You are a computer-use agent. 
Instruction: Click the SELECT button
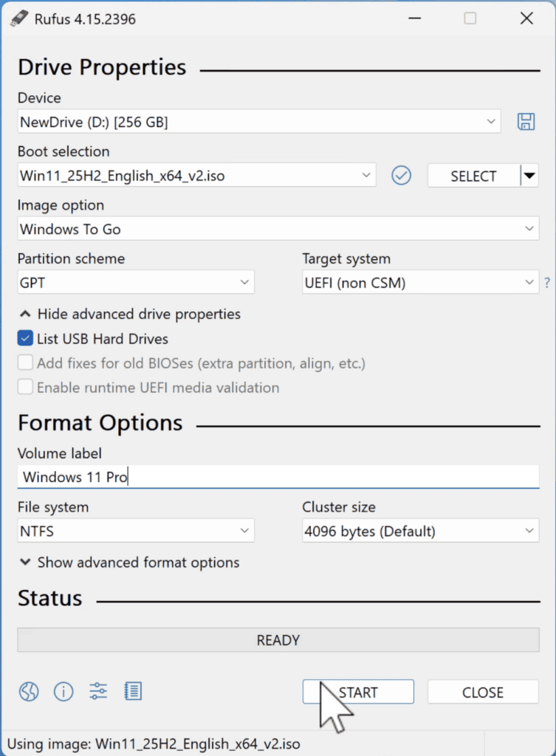click(x=473, y=176)
